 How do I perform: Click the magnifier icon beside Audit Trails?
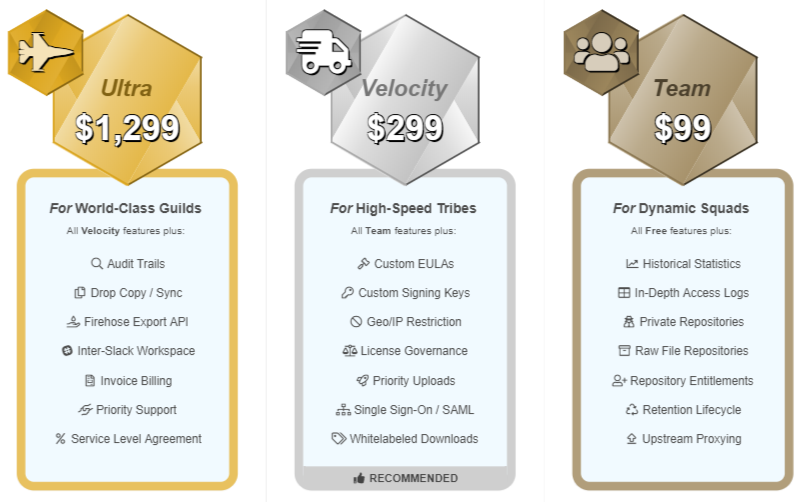pos(97,264)
